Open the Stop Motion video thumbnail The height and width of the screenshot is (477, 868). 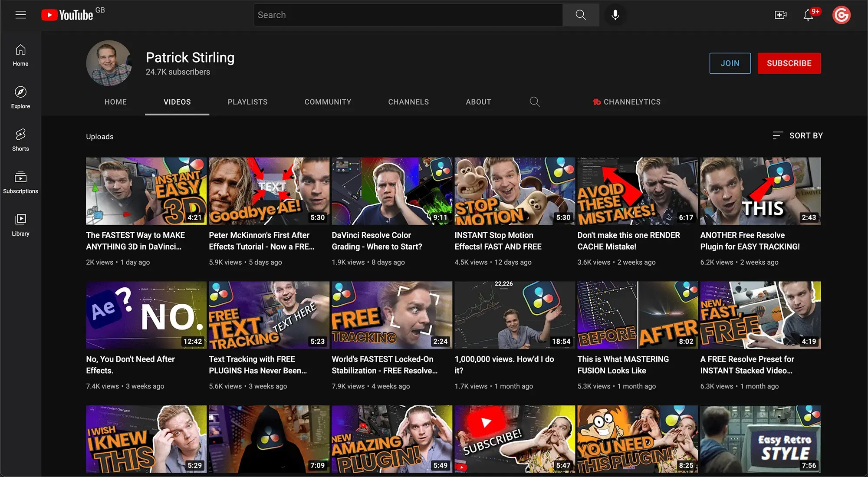pos(514,191)
